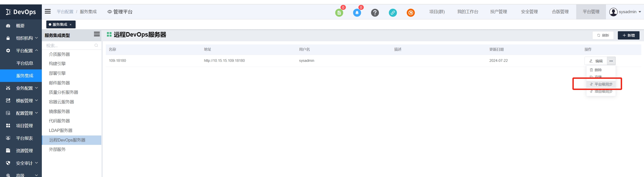The height and width of the screenshot is (177, 644).
Task: Click the 地址 column header
Action: point(208,49)
